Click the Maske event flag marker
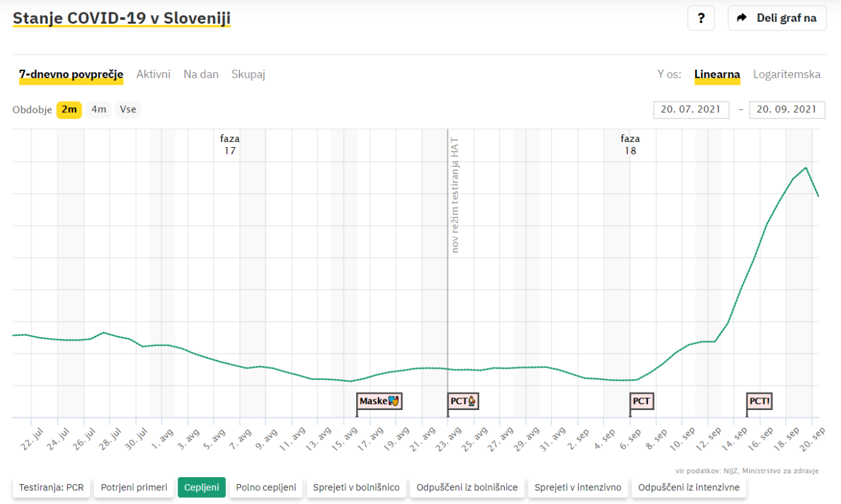Image resolution: width=841 pixels, height=504 pixels. pyautogui.click(x=379, y=401)
